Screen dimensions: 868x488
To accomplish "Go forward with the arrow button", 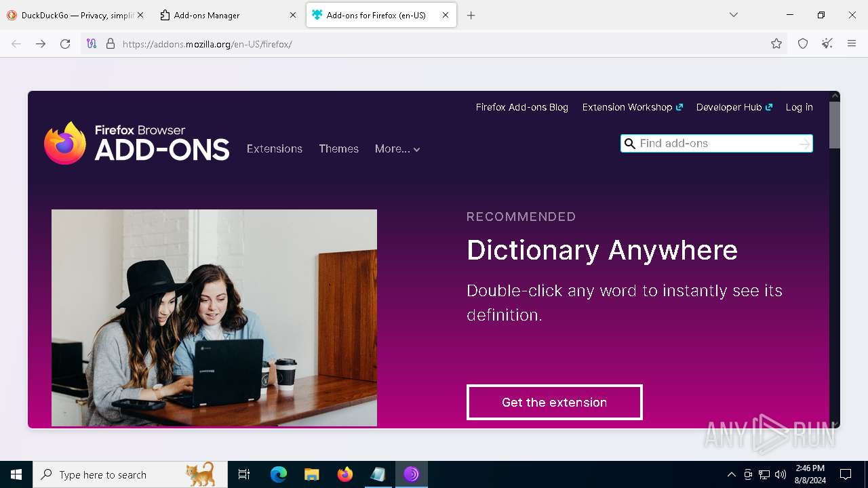I will 41,44.
